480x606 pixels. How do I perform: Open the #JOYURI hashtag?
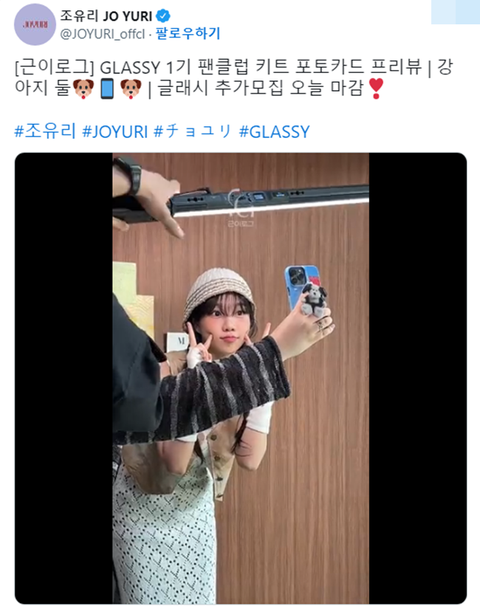[115, 132]
